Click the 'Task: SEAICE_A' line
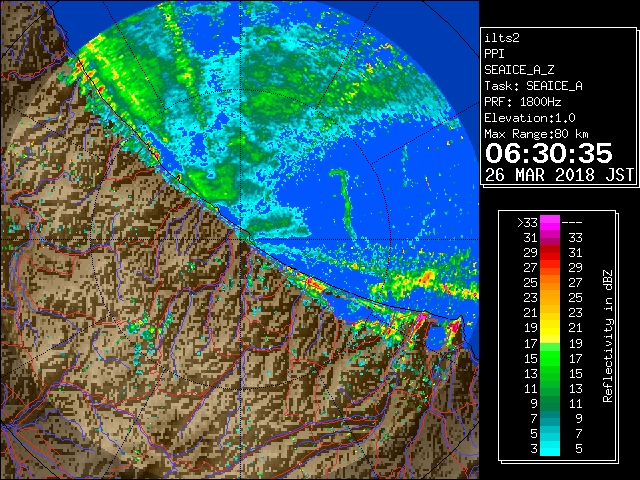The image size is (640, 480). [x=533, y=86]
